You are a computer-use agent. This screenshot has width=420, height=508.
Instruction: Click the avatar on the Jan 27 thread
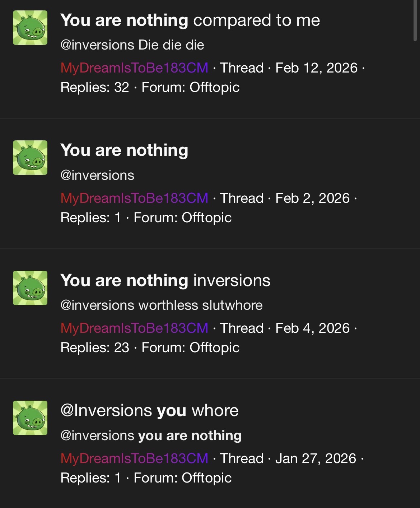30,418
